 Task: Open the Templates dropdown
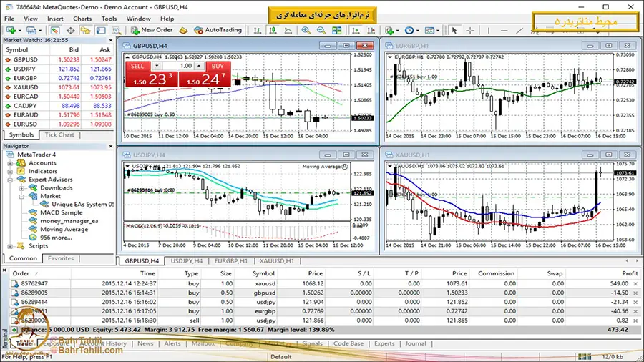(x=438, y=30)
